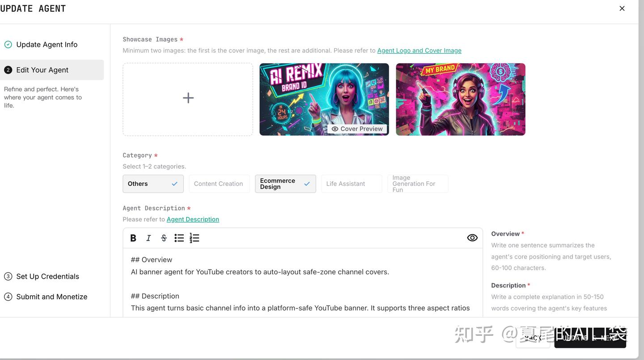
Task: Open the description preview eye icon
Action: pos(472,237)
